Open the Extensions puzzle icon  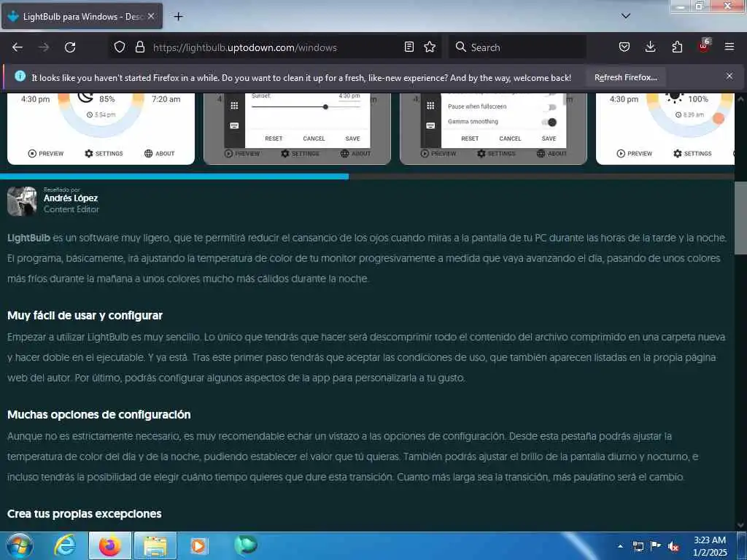677,47
